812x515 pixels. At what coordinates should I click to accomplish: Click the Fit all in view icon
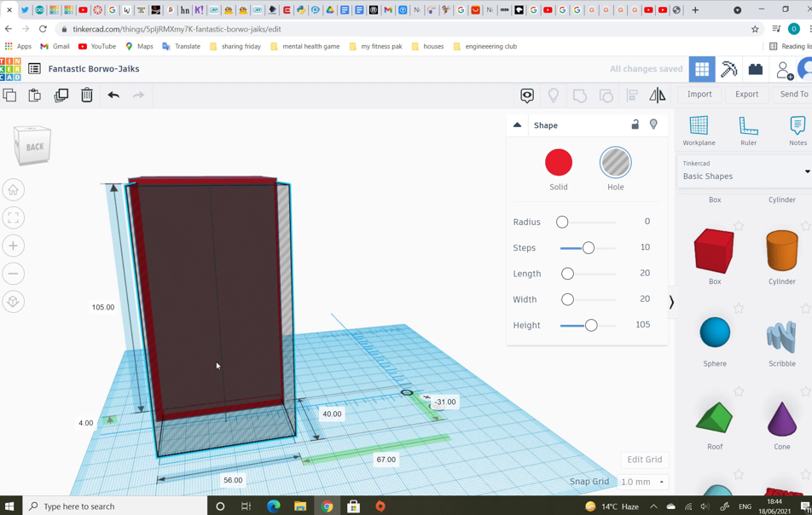[14, 218]
